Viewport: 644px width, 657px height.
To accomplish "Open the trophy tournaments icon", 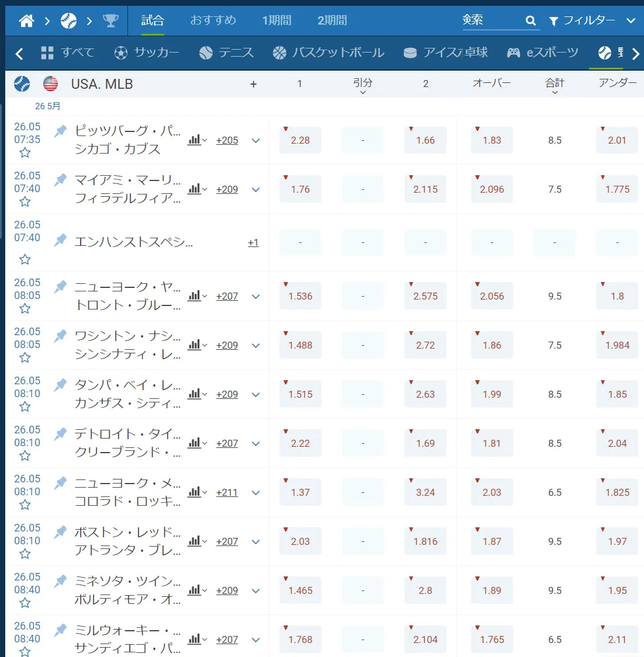I will coord(110,20).
